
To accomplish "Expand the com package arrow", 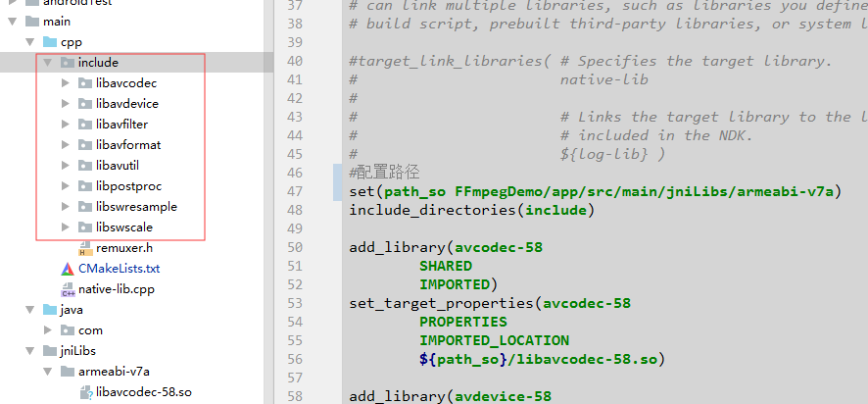I will [x=48, y=330].
